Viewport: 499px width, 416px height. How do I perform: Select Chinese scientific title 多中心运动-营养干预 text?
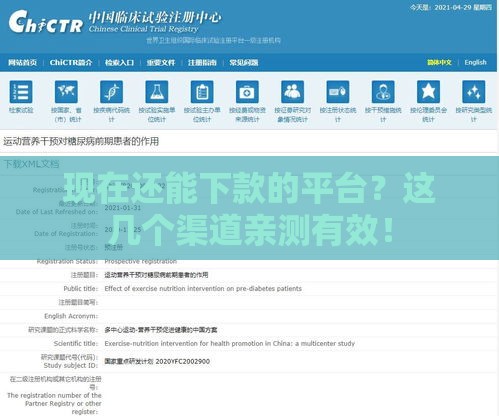161,330
